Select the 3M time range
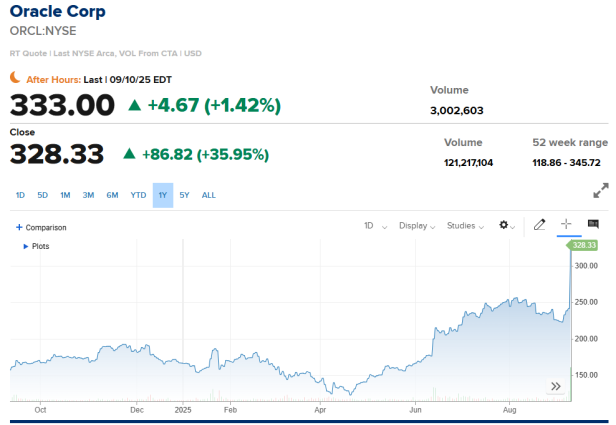Screen dimensions: 616x425 88,195
